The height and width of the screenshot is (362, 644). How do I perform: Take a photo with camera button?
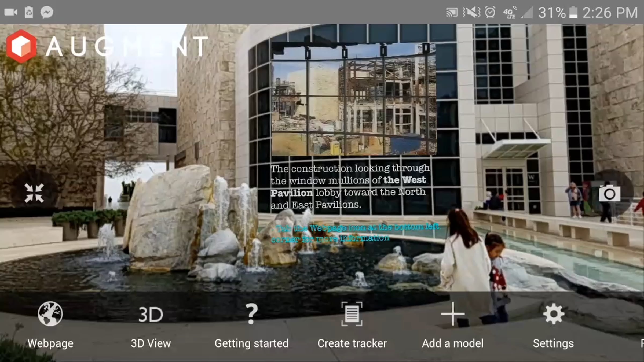[609, 193]
